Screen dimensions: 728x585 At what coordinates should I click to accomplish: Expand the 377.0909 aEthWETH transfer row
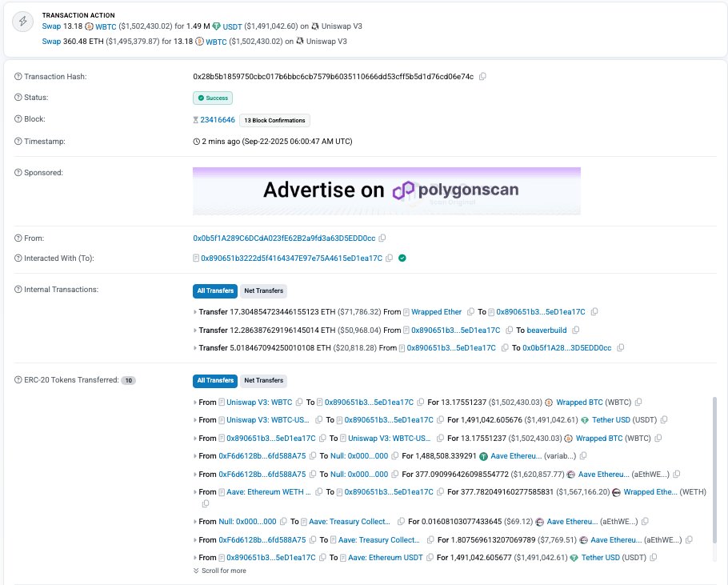click(x=195, y=475)
